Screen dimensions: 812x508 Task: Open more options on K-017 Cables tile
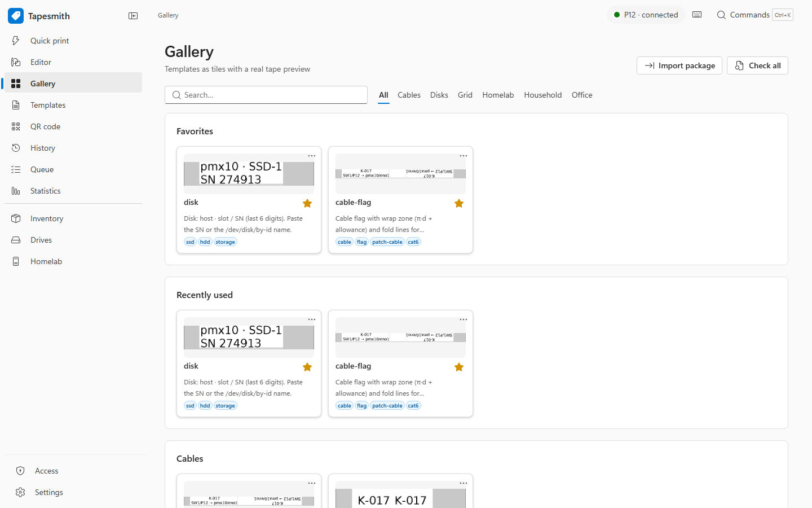[464, 483]
